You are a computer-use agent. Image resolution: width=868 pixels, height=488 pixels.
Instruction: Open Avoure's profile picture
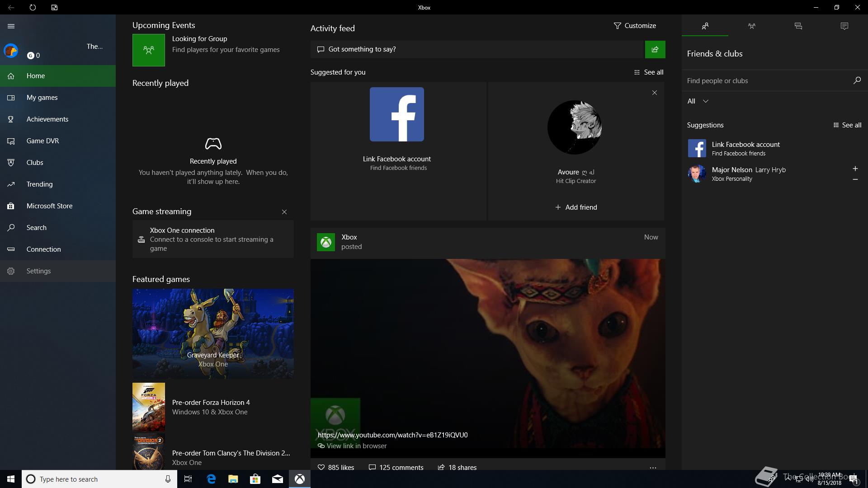click(575, 127)
